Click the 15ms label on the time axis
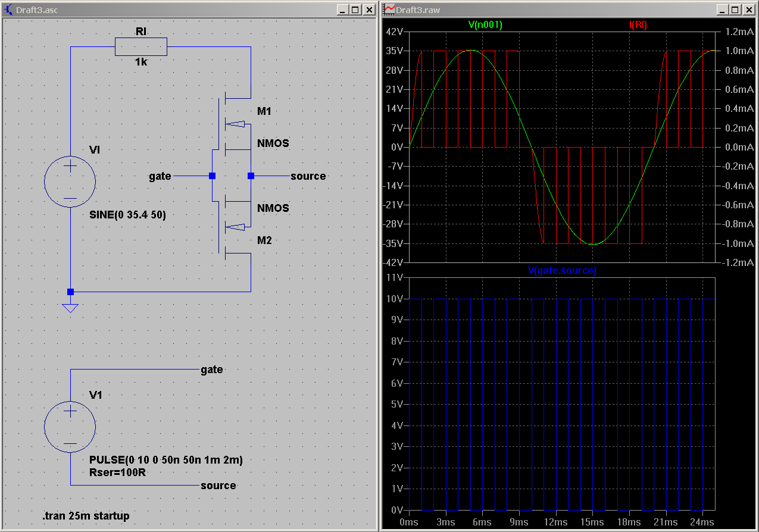The width and height of the screenshot is (759, 532). click(x=592, y=522)
